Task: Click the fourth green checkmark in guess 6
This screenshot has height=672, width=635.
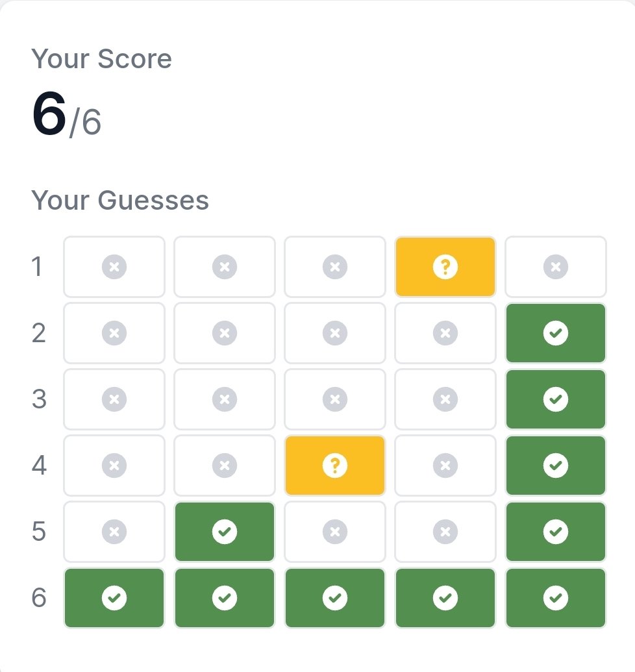Action: (445, 598)
